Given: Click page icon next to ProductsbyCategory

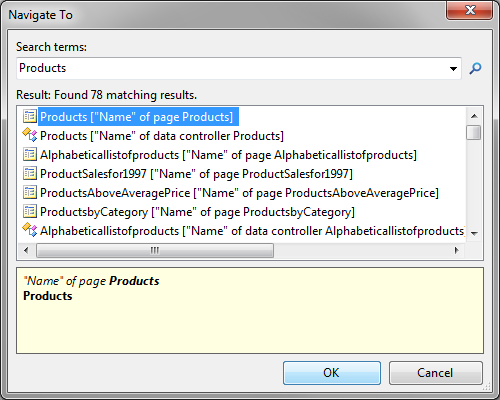Looking at the screenshot, I should [x=30, y=211].
